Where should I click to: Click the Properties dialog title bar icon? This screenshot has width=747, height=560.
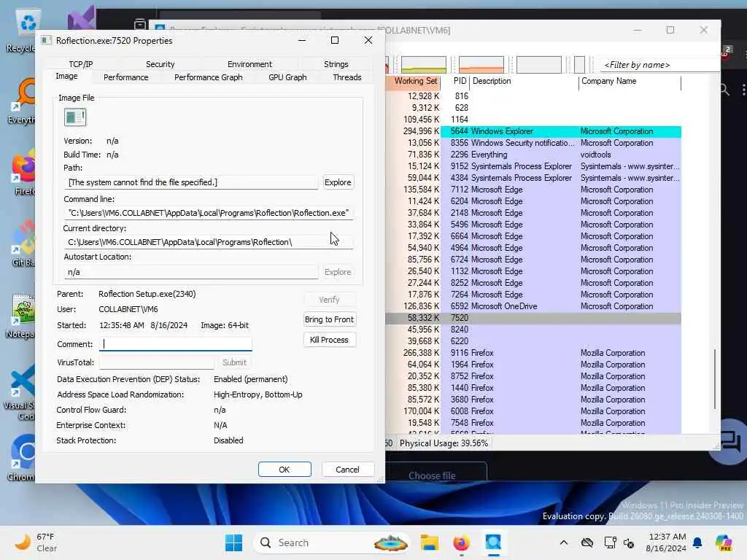point(46,41)
